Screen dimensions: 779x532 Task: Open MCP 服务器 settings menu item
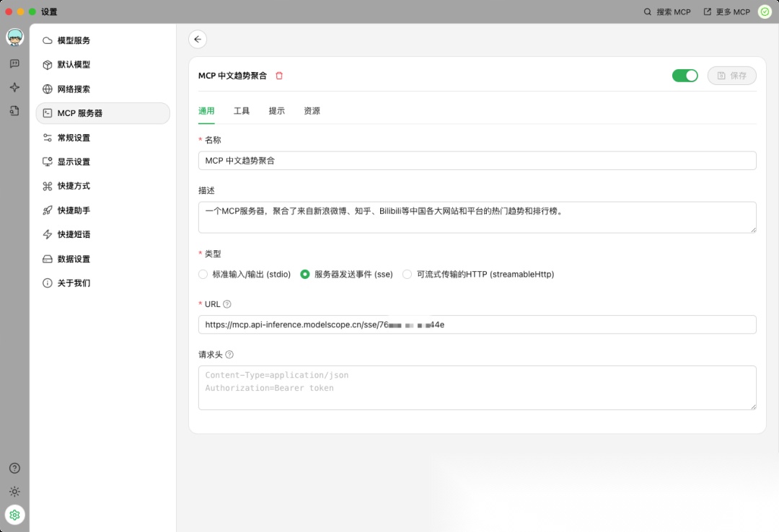(103, 113)
